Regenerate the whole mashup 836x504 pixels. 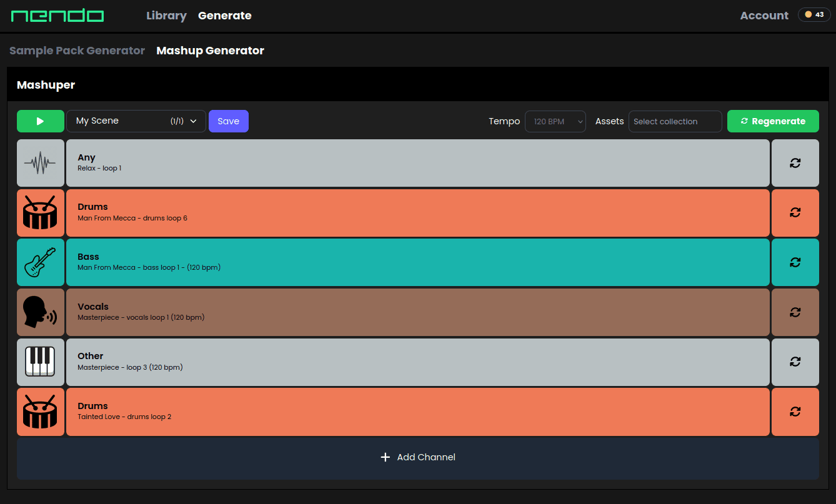(x=773, y=121)
